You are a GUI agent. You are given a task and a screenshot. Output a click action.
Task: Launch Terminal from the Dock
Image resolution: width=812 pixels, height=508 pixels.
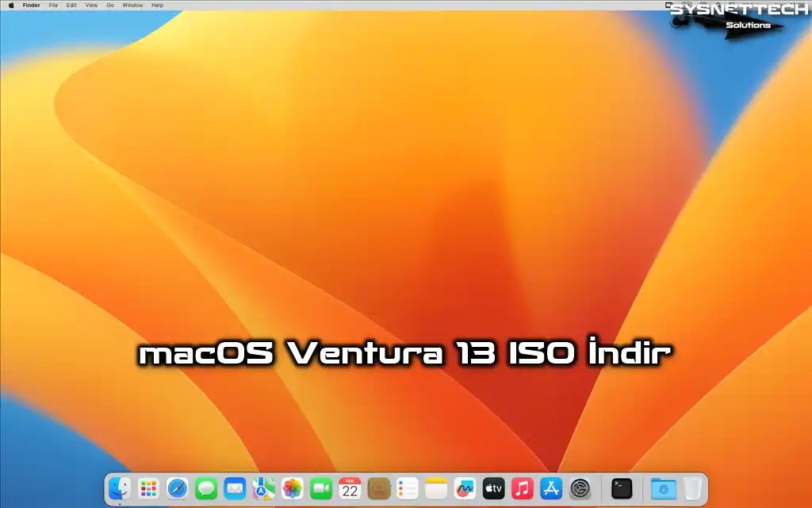tap(622, 488)
